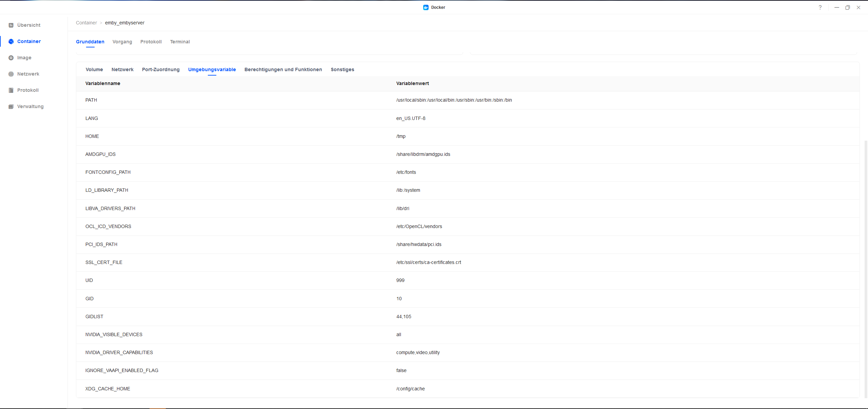Switch to the Vorgang tab
This screenshot has height=409, width=868.
tap(122, 42)
